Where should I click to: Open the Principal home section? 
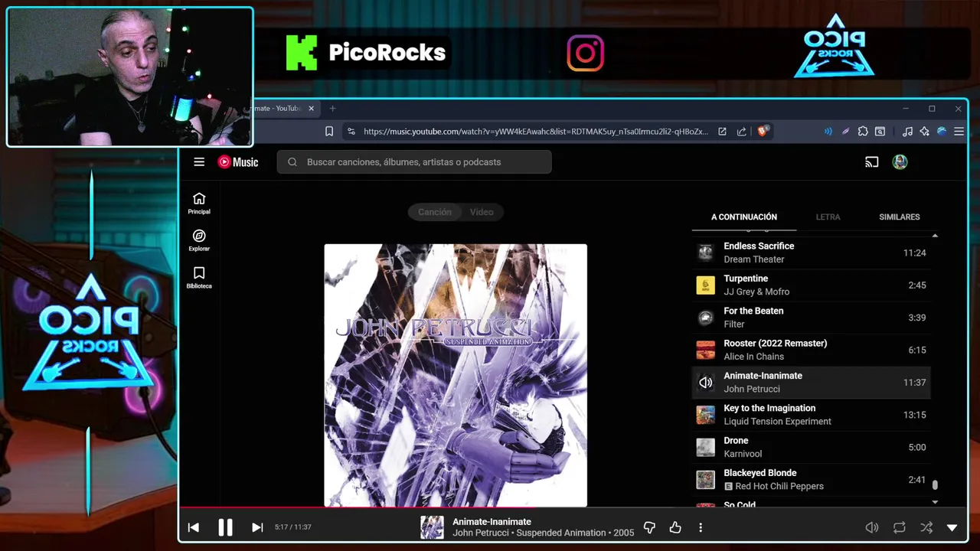coord(199,204)
